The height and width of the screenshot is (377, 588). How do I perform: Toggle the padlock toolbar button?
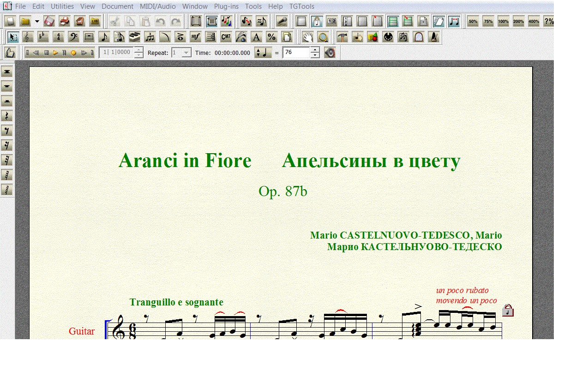pyautogui.click(x=317, y=21)
